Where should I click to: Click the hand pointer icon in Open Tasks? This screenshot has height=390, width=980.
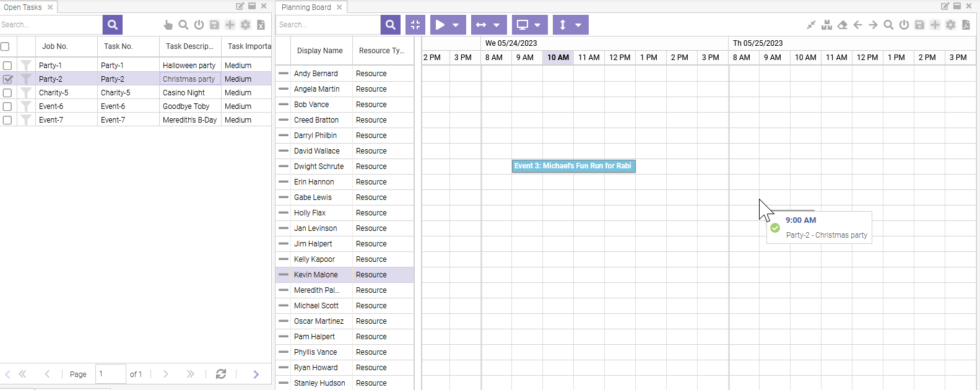(168, 25)
